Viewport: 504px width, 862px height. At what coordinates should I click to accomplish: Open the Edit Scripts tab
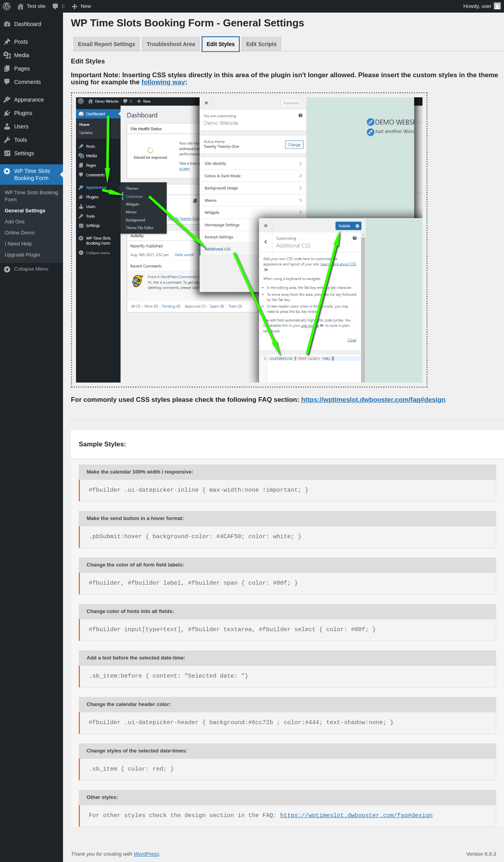(261, 44)
